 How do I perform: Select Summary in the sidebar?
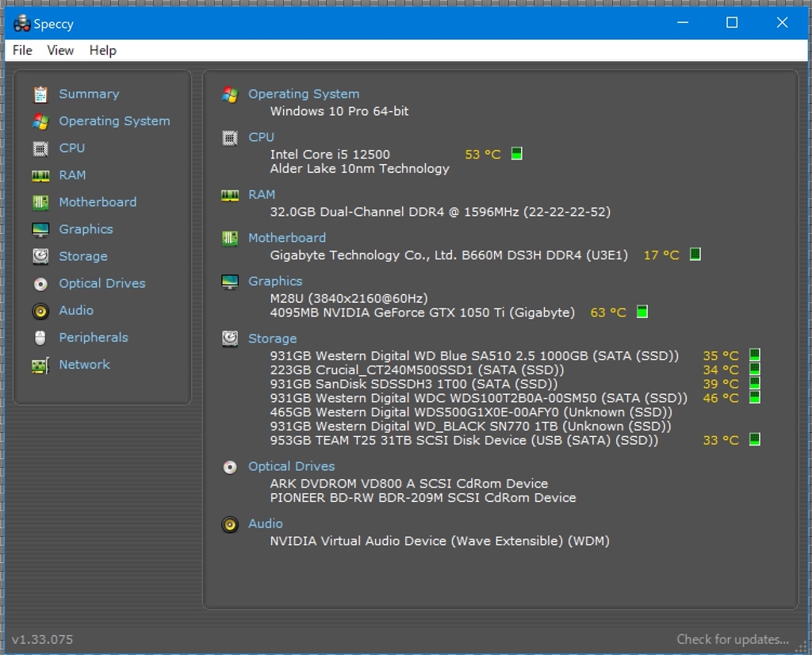tap(89, 94)
